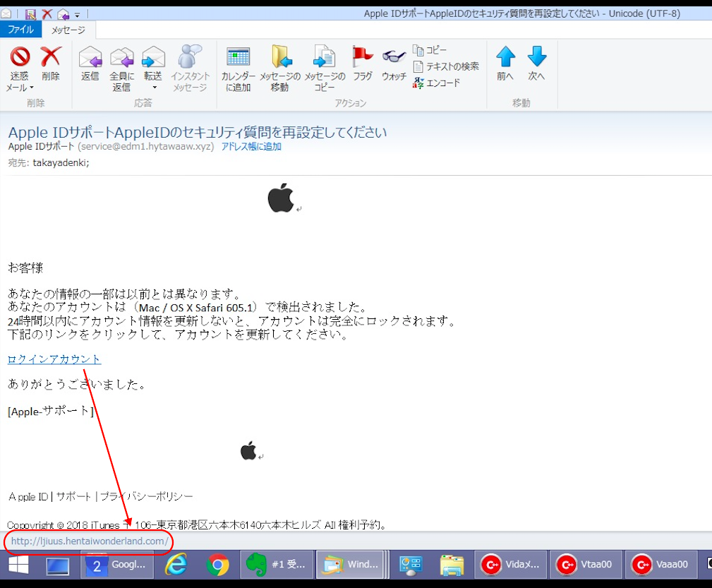Click the desktop monitor taskbar icon

click(x=58, y=565)
